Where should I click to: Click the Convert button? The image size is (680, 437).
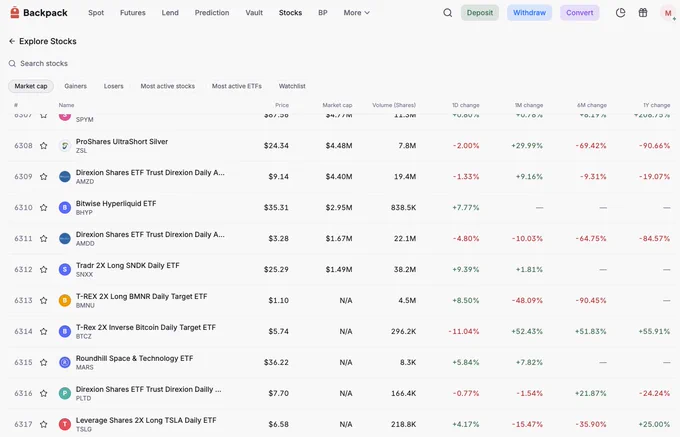coord(579,13)
